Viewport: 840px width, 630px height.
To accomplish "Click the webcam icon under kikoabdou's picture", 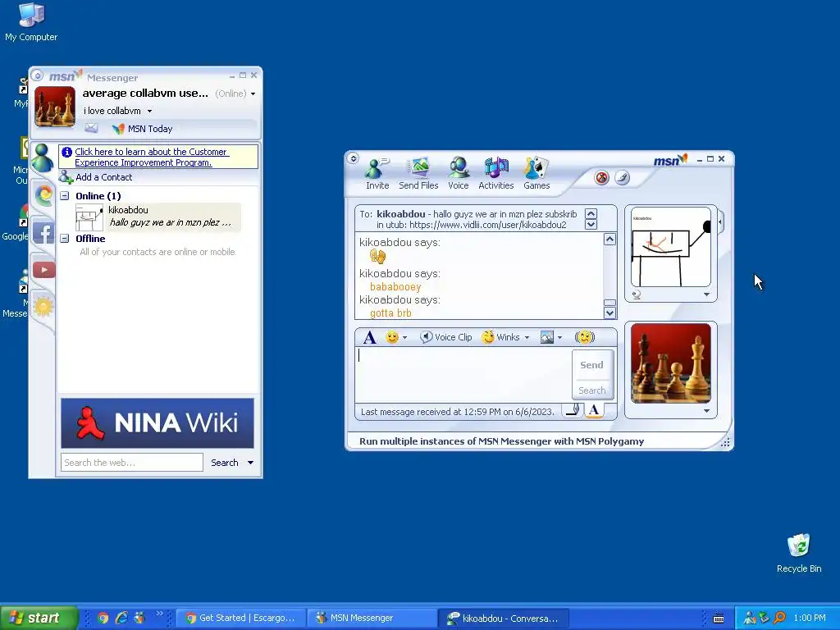I will pyautogui.click(x=637, y=294).
